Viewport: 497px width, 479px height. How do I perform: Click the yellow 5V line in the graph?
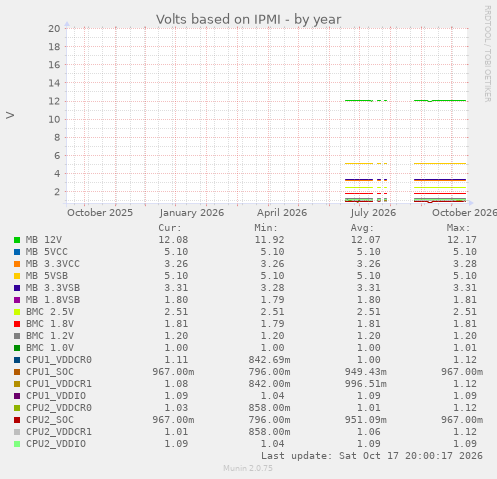[440, 164]
